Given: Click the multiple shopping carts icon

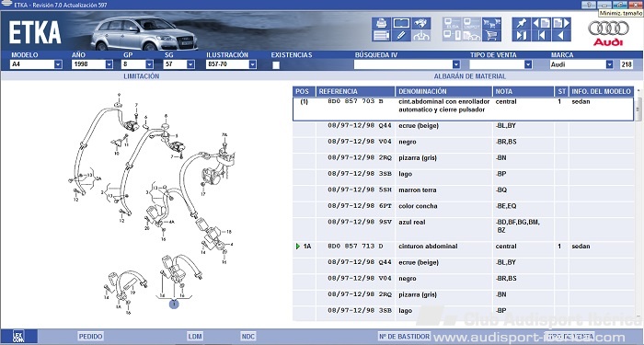Looking at the screenshot, I should coord(491,23).
